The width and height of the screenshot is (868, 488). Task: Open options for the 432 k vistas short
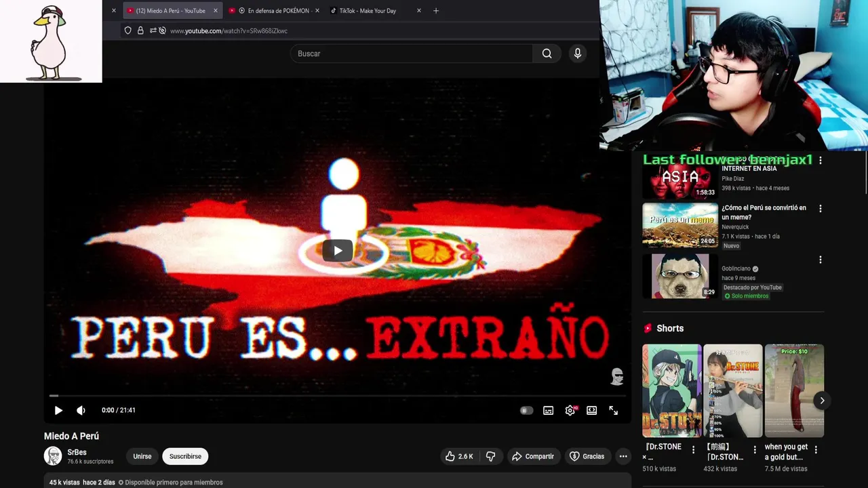tap(755, 450)
